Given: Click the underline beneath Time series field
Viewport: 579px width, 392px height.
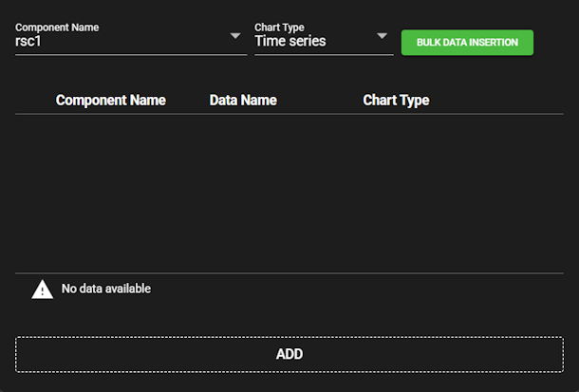Looking at the screenshot, I should [x=324, y=54].
